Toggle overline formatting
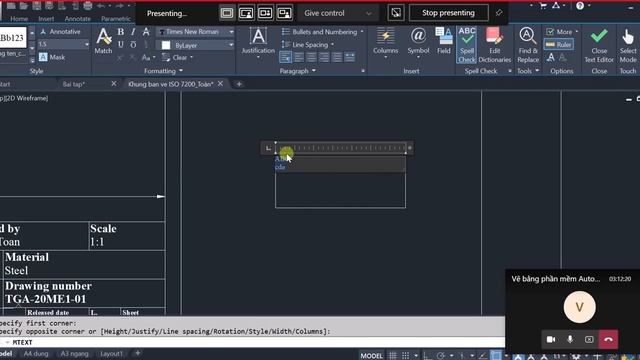 (x=133, y=44)
